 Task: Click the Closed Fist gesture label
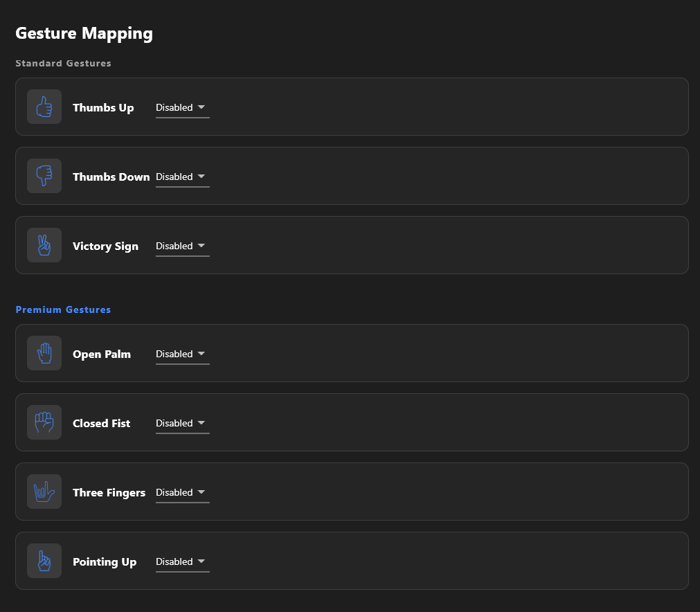(x=101, y=423)
